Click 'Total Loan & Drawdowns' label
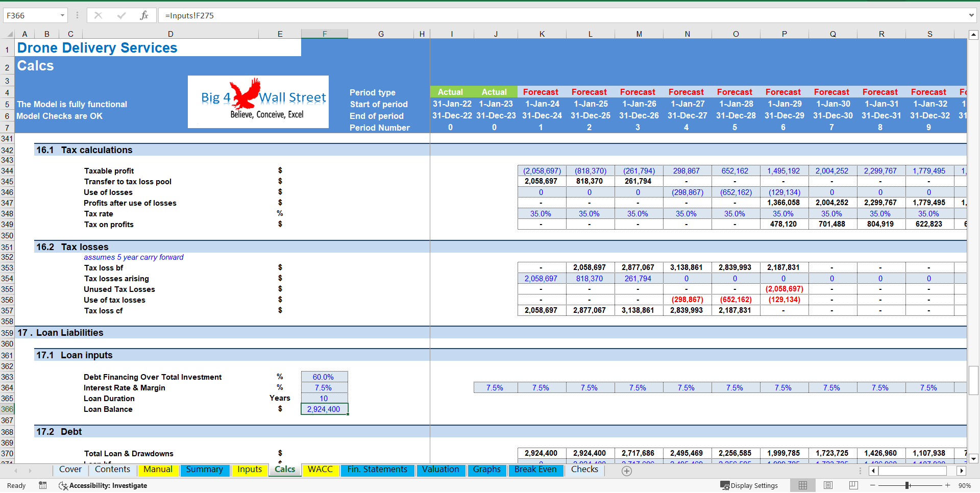980x493 pixels. [x=129, y=454]
